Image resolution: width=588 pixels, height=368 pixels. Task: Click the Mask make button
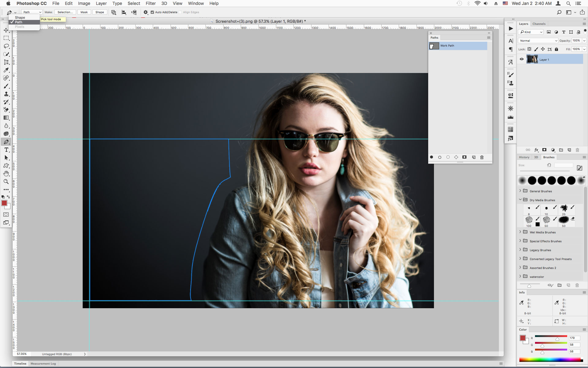(x=84, y=12)
